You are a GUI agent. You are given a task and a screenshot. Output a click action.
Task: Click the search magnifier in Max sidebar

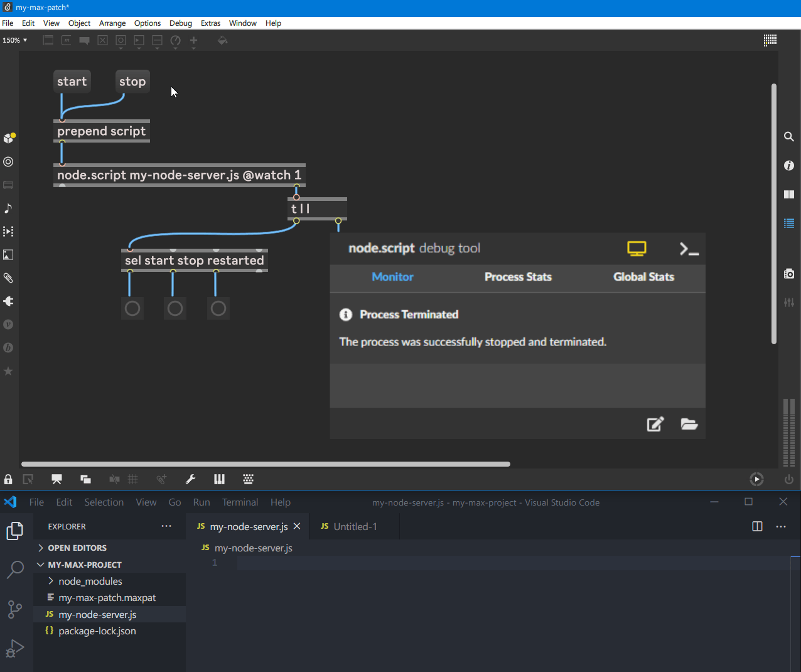tap(789, 136)
